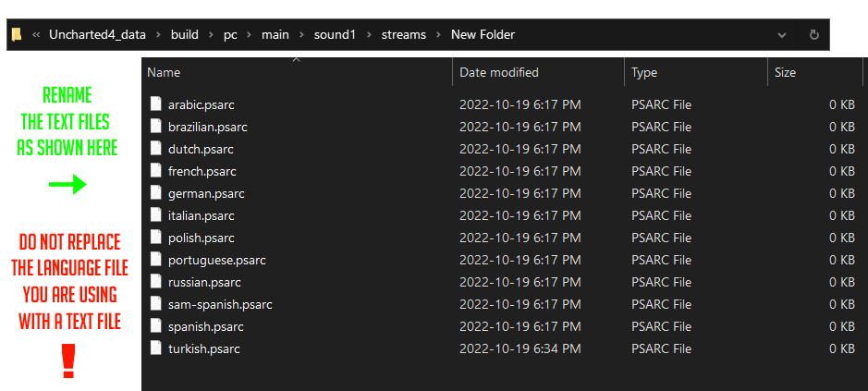Click the file icon next to dutch.psarc
This screenshot has width=868, height=391.
click(x=155, y=149)
